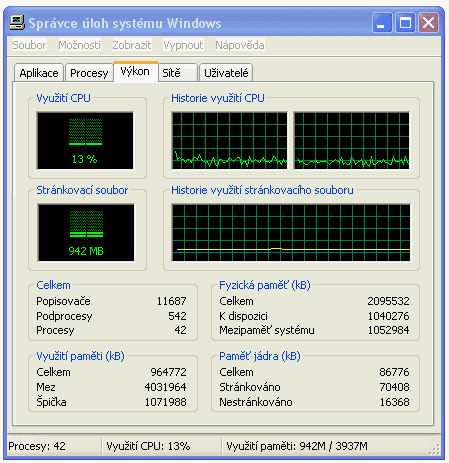The image size is (449, 463).
Task: Open the Možnosti menu
Action: 79,45
